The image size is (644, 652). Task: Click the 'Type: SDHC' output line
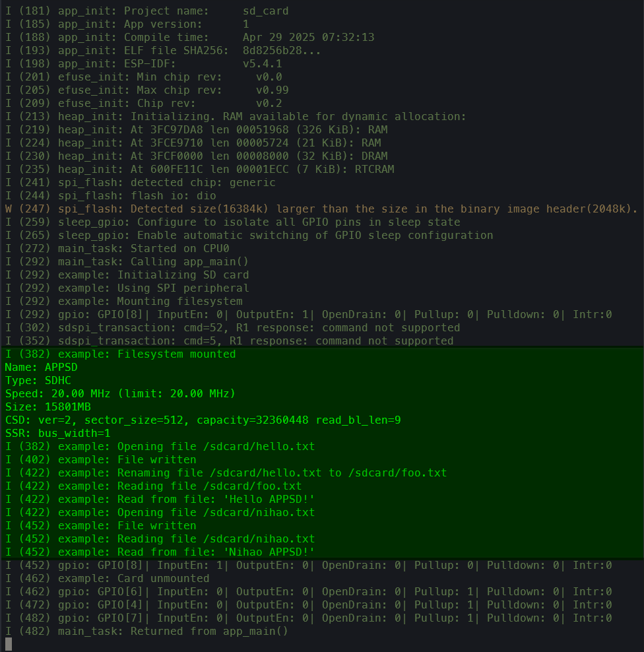[38, 381]
